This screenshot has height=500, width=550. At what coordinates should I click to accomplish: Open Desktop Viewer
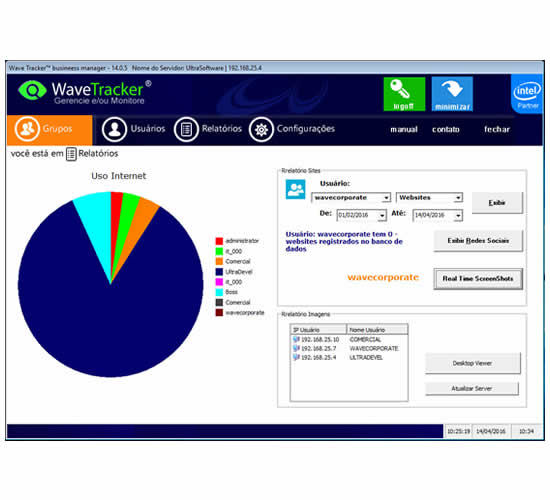472,363
